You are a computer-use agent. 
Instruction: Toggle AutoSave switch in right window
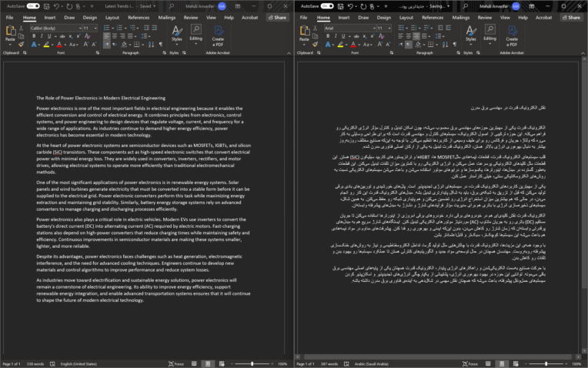click(327, 6)
